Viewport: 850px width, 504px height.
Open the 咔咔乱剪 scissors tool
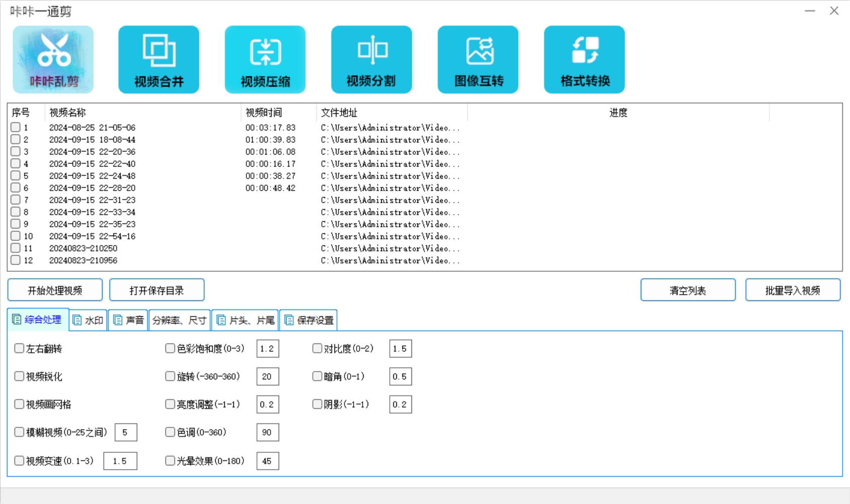pyautogui.click(x=53, y=59)
